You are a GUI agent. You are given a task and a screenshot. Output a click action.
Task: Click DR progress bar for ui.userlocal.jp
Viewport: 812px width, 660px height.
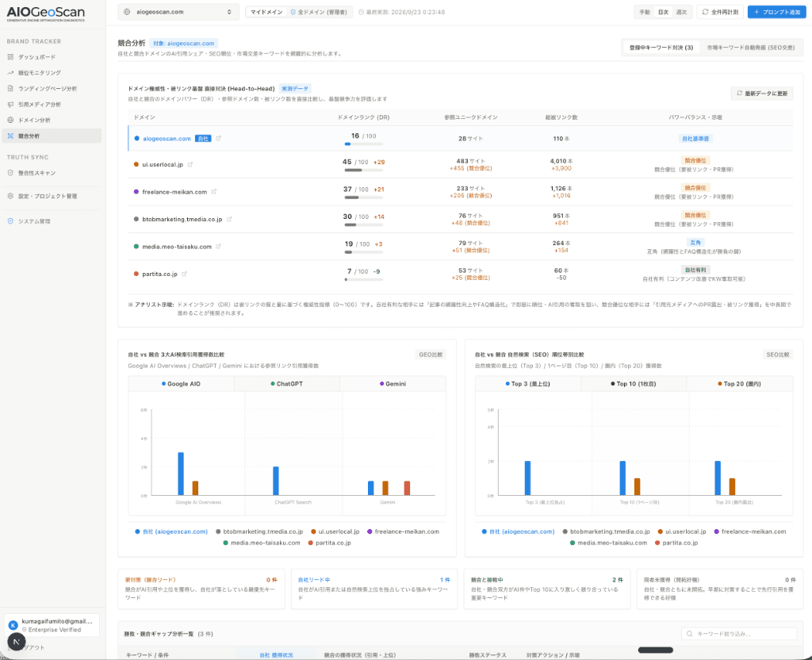click(363, 170)
